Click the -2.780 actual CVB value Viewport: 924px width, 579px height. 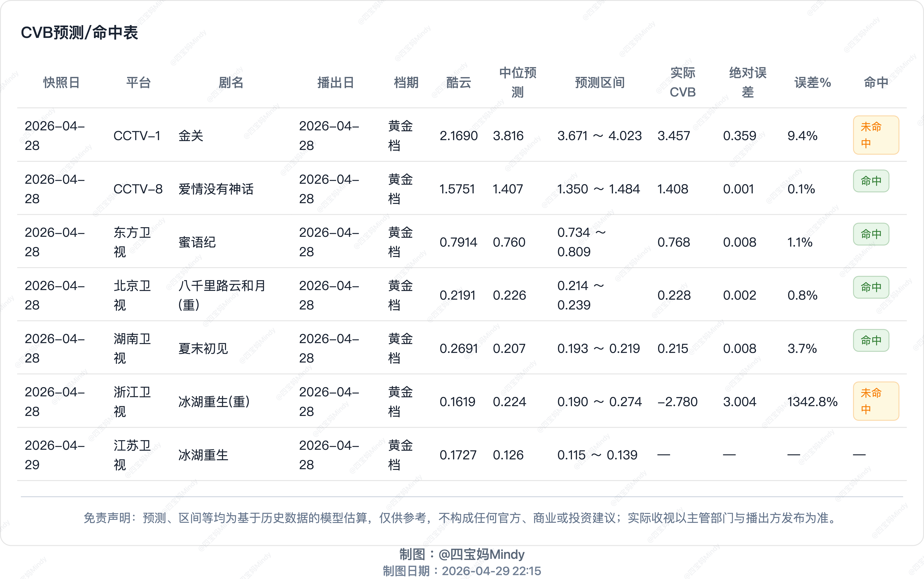(677, 402)
